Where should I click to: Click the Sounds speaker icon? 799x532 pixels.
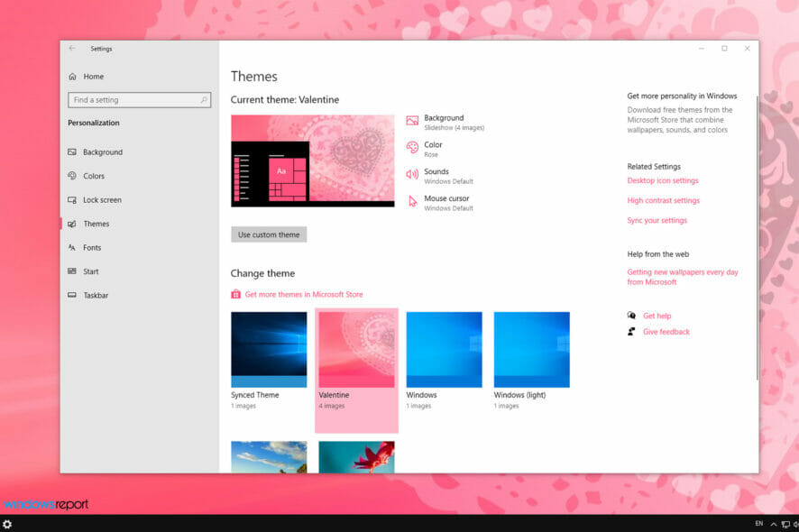coord(412,174)
